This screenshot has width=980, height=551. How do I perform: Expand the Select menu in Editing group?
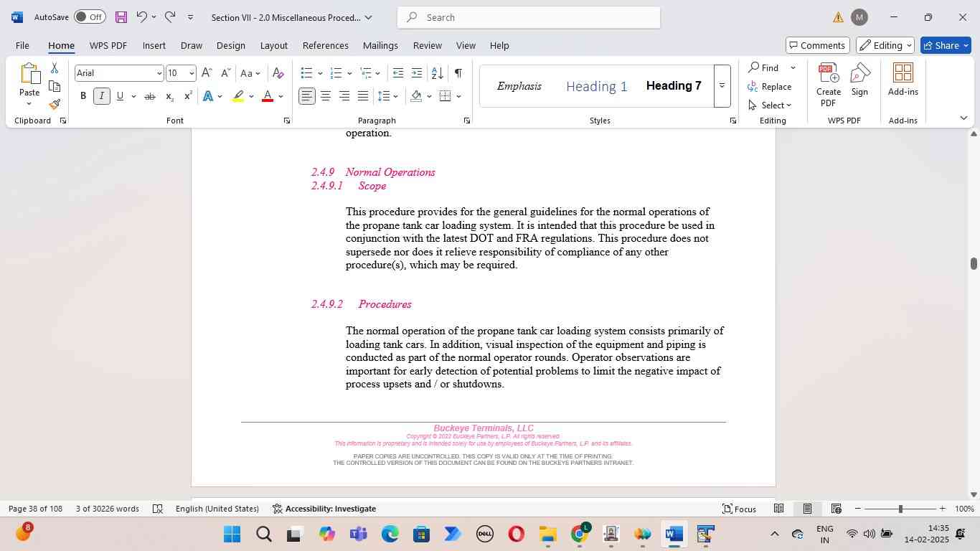pos(770,105)
